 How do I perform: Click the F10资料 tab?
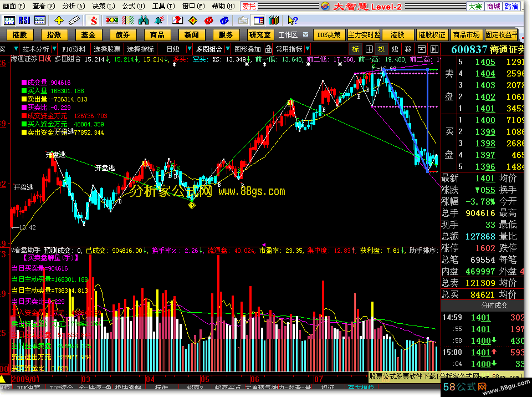(74, 49)
